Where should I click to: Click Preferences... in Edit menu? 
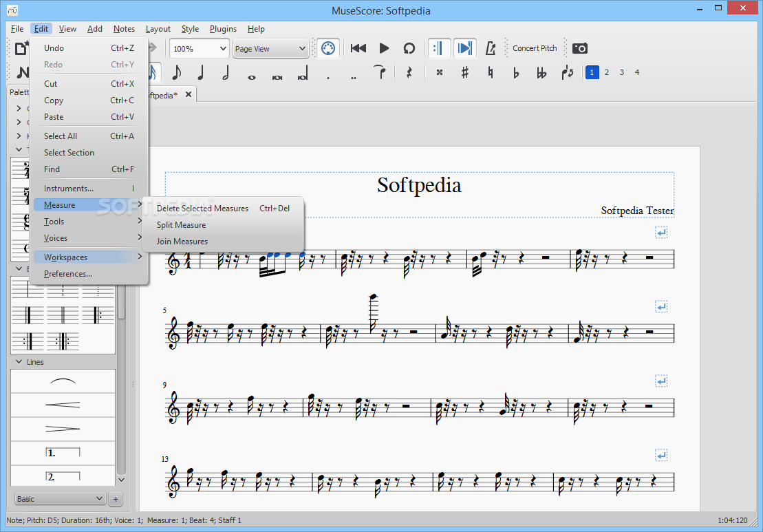88,273
